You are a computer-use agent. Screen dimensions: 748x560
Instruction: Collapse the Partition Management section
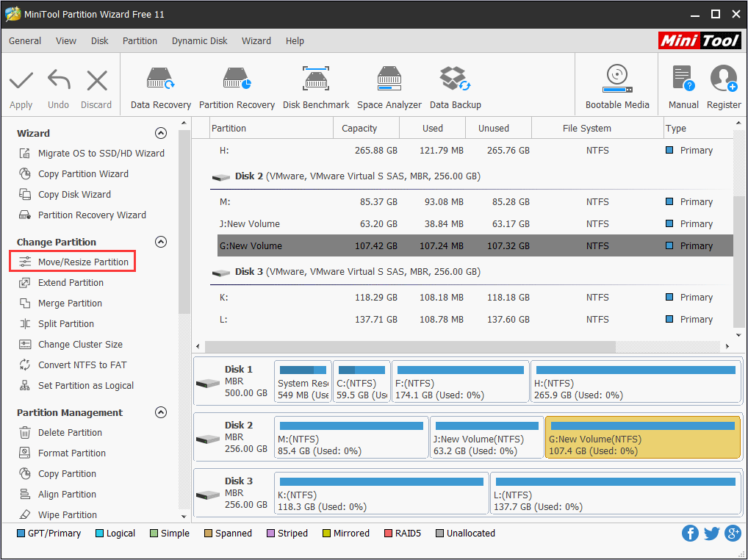[161, 412]
